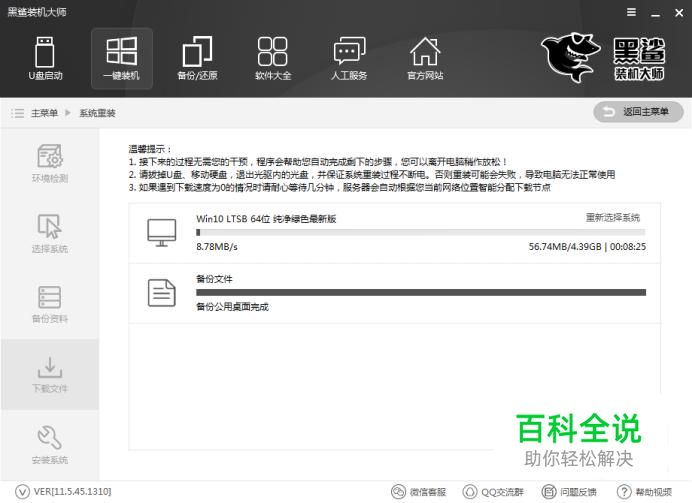Click the 备份文件 label
The height and width of the screenshot is (503, 692).
pyautogui.click(x=214, y=279)
